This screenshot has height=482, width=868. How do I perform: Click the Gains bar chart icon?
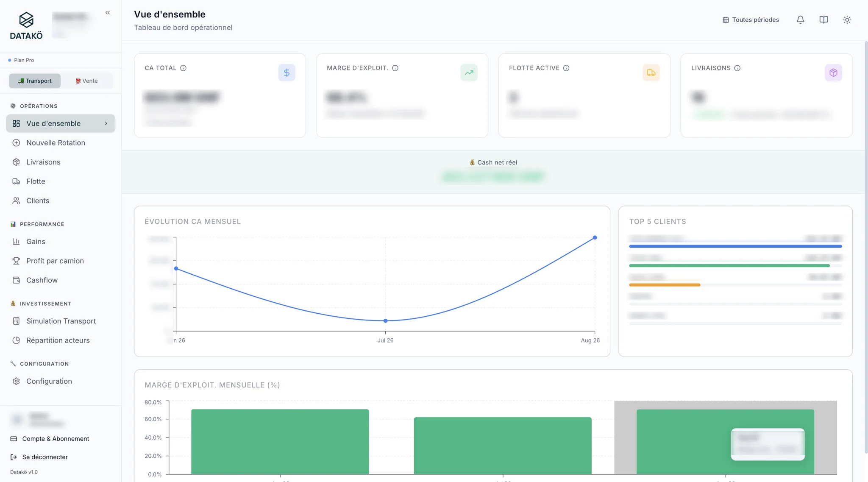click(16, 242)
